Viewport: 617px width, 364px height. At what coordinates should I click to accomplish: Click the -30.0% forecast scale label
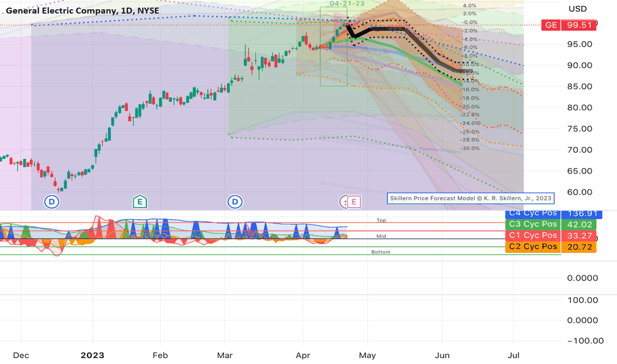coord(469,148)
